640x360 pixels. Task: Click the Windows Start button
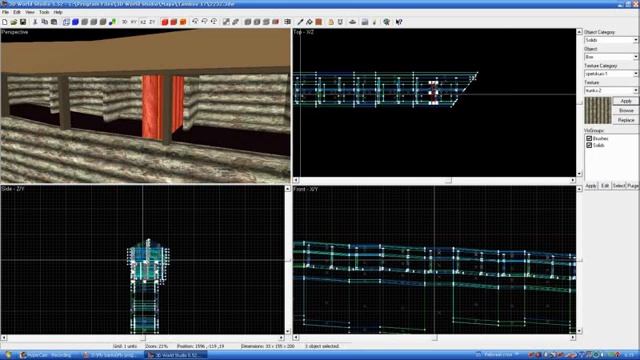point(8,355)
